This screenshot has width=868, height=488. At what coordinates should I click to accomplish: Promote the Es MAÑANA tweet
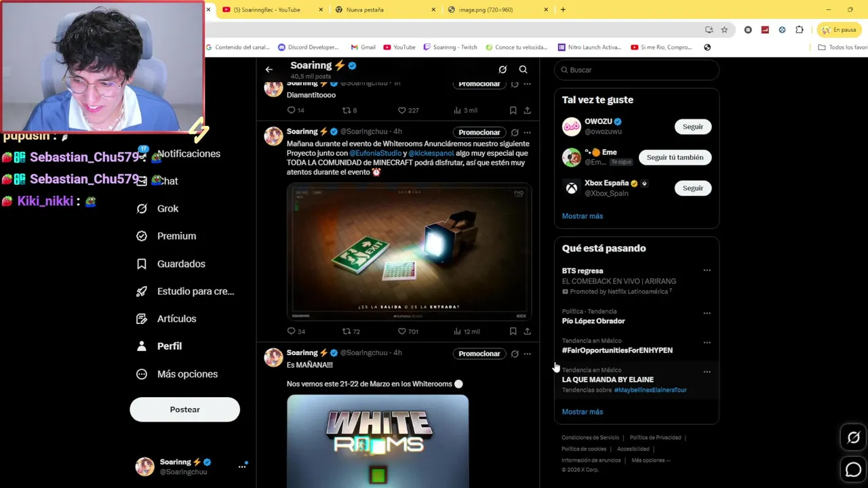pyautogui.click(x=479, y=354)
